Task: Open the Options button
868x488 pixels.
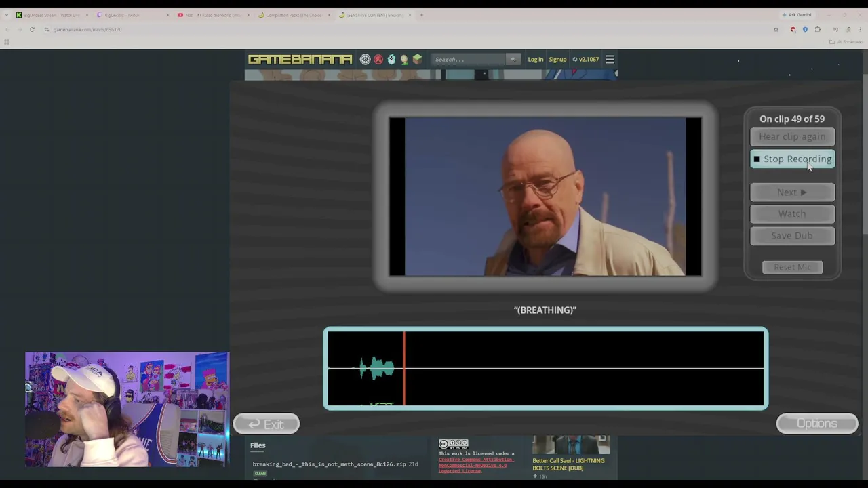Action: 817,424
